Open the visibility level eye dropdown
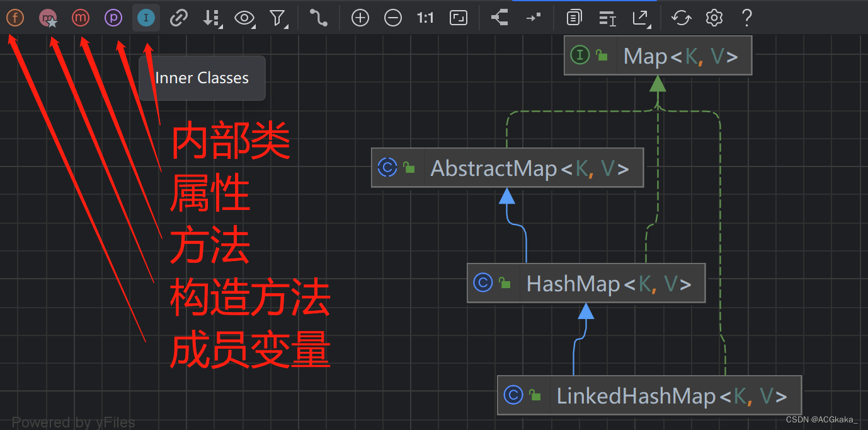This screenshot has height=430, width=868. point(245,18)
